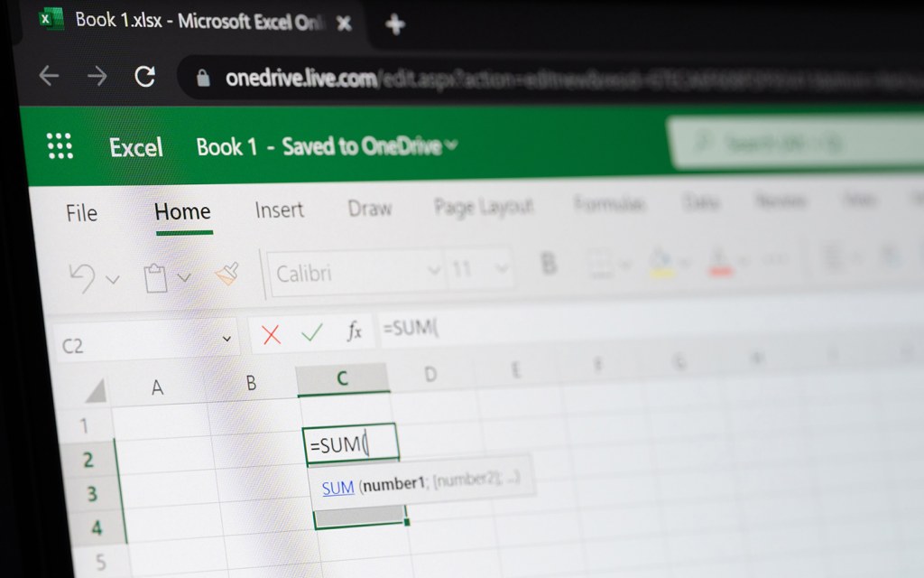Switch to the Formulas tab
Image resolution: width=924 pixels, height=578 pixels.
[x=609, y=204]
